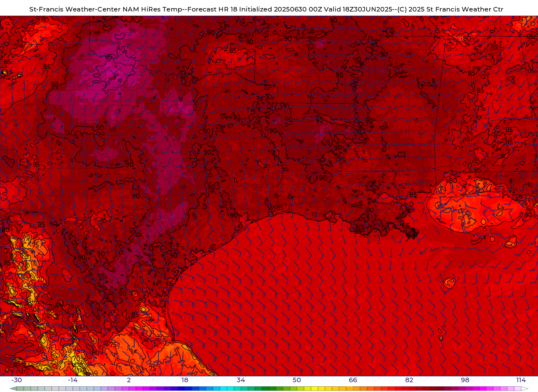Click the white right arrow end of the color scale
Viewport: 538px width, 392px height.
point(525,389)
